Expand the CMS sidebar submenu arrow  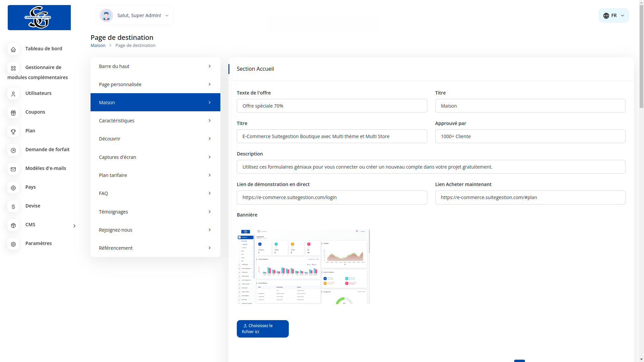pos(74,226)
